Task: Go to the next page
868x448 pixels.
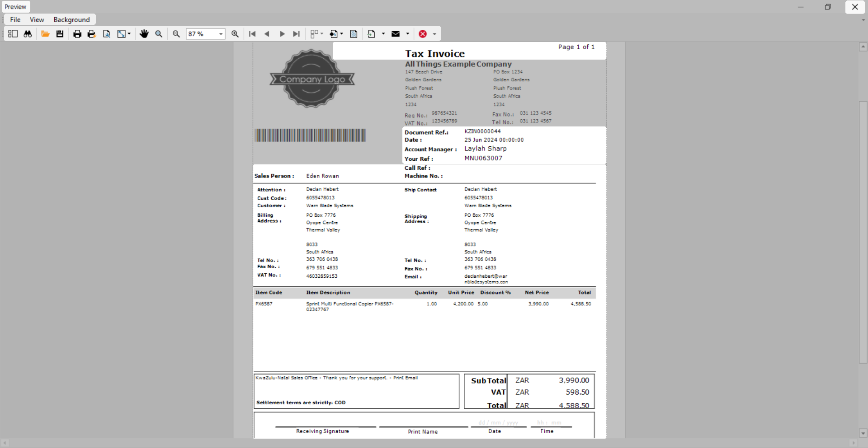Action: (x=282, y=34)
